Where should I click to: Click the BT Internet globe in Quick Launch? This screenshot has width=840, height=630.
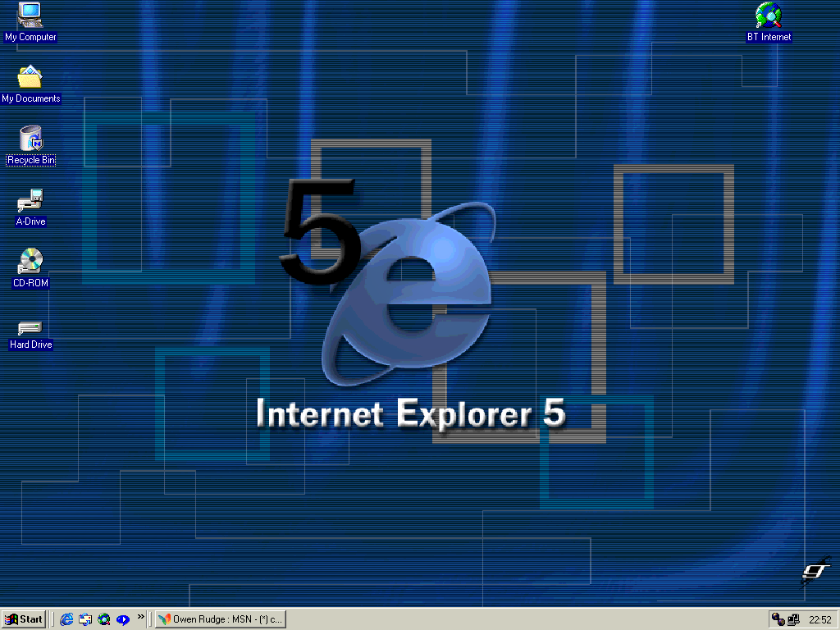104,619
